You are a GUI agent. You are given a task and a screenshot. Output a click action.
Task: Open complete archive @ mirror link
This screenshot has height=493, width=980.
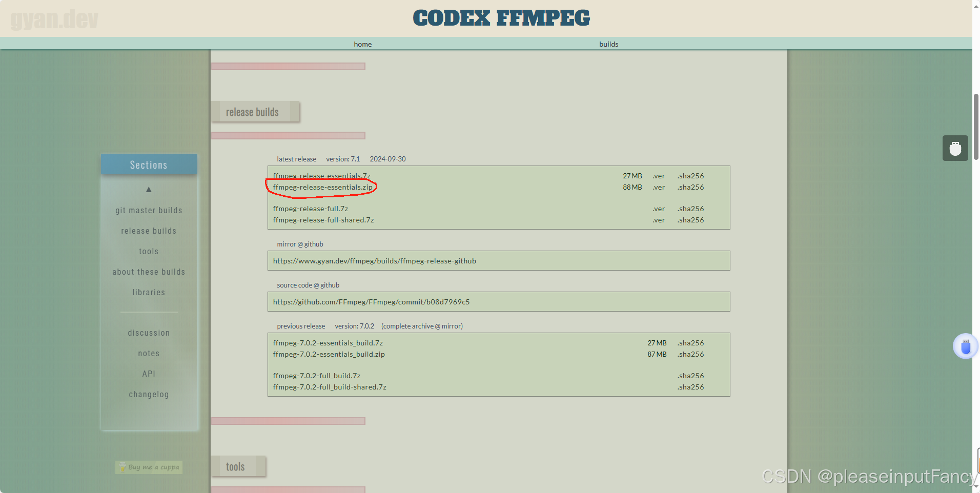(x=422, y=326)
